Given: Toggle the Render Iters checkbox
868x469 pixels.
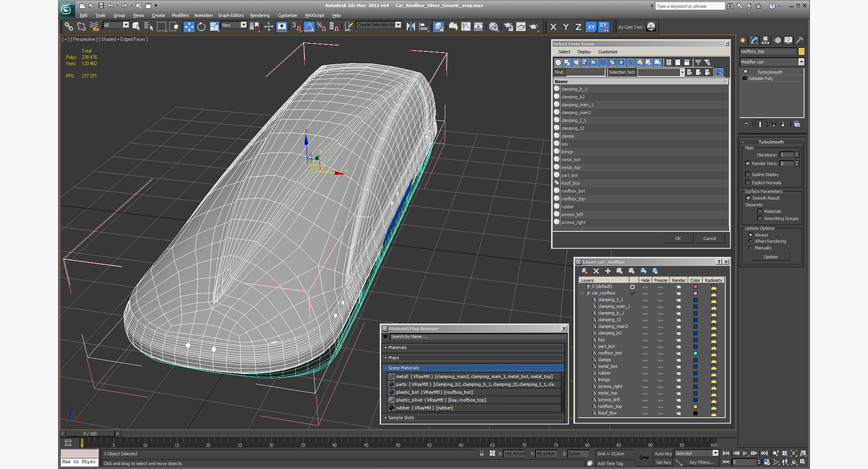Looking at the screenshot, I should (748, 164).
